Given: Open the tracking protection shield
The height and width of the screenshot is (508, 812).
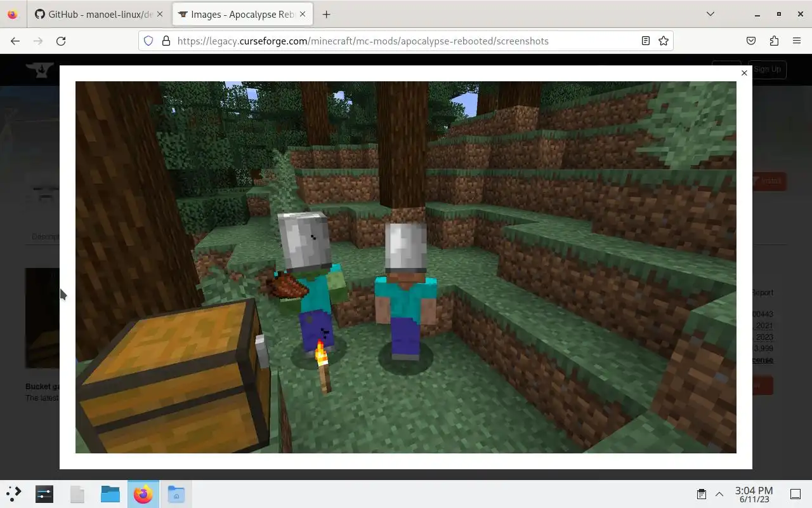Looking at the screenshot, I should tap(148, 41).
